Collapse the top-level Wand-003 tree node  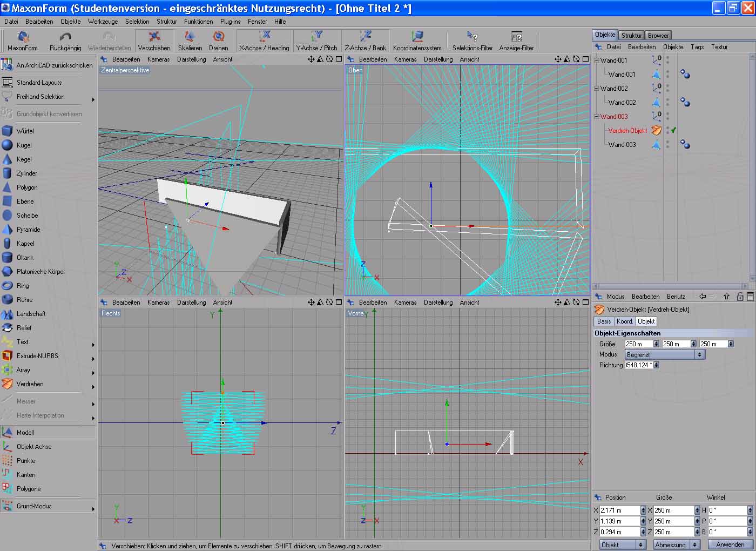pos(597,116)
